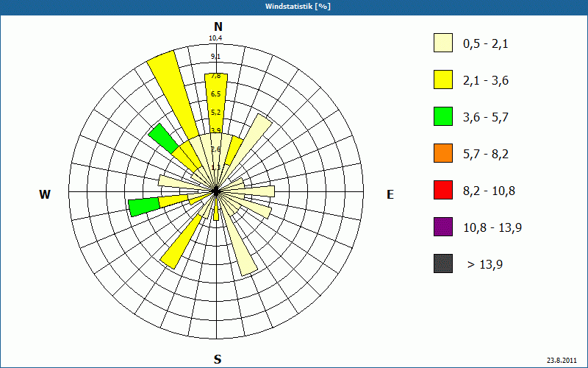Click the 7,8 radial axis value

tap(215, 76)
